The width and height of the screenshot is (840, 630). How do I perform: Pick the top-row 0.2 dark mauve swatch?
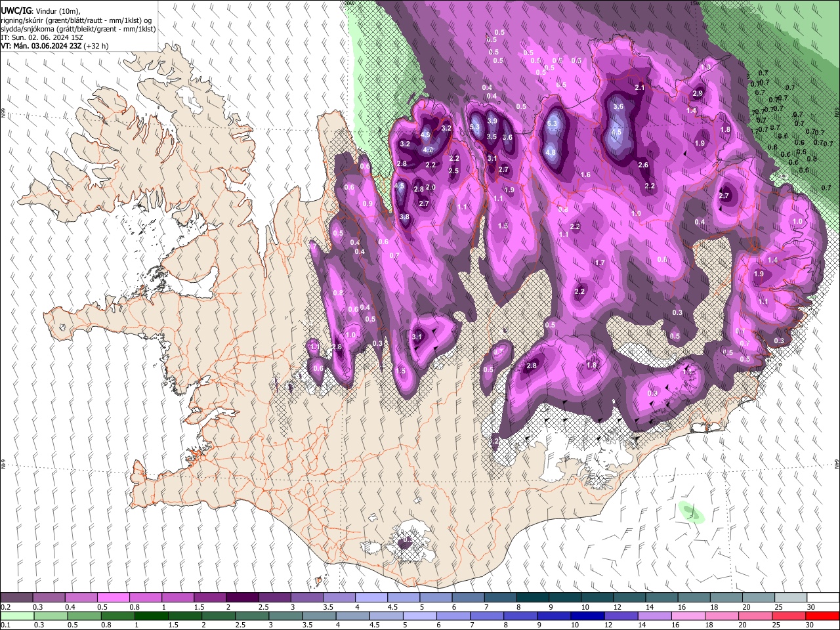click(16, 598)
